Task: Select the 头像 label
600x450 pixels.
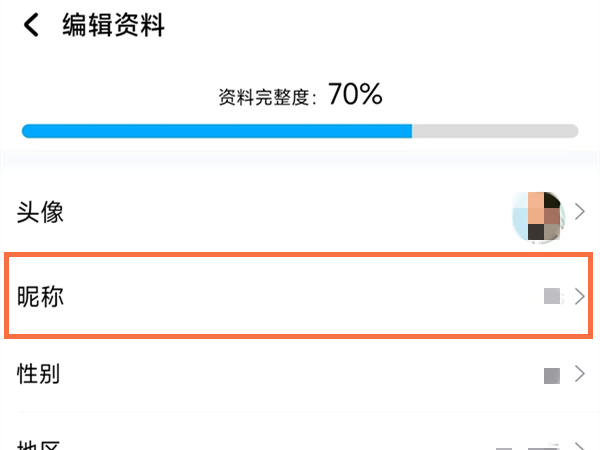Action: pyautogui.click(x=41, y=212)
